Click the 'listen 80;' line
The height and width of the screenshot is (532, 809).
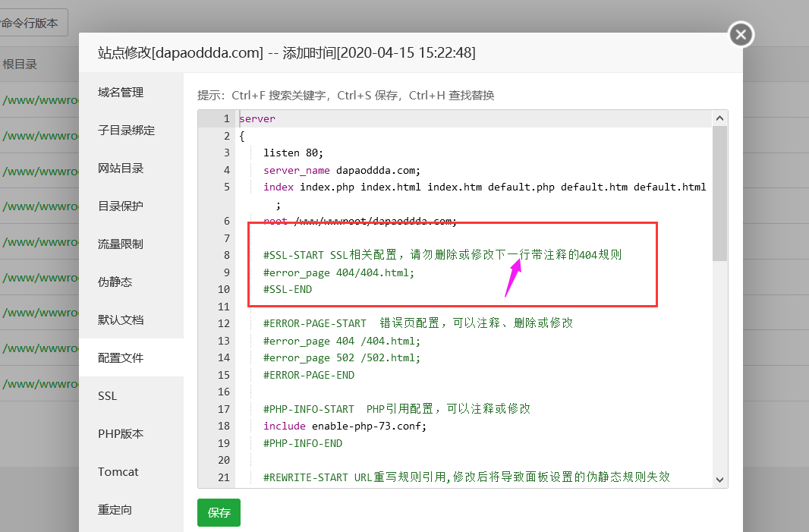pos(293,153)
